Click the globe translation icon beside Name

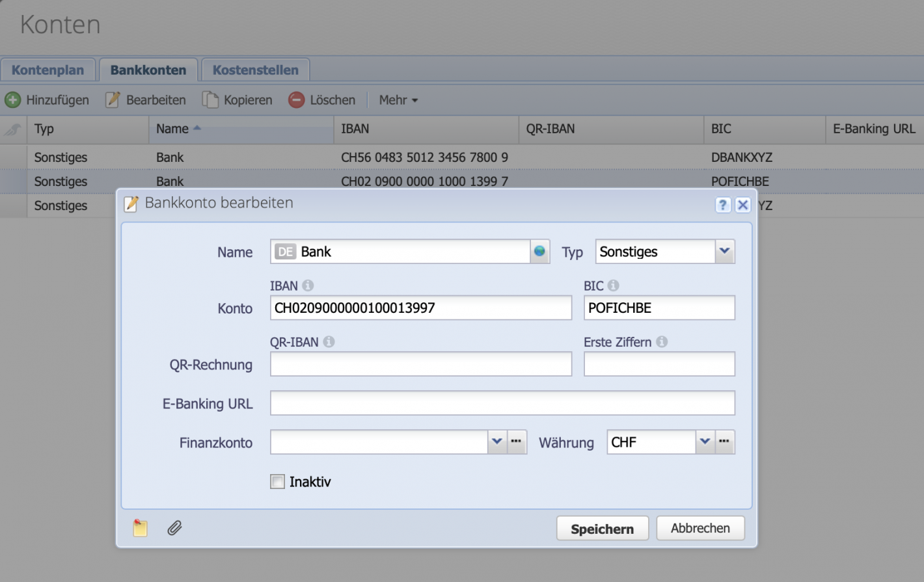tap(539, 252)
